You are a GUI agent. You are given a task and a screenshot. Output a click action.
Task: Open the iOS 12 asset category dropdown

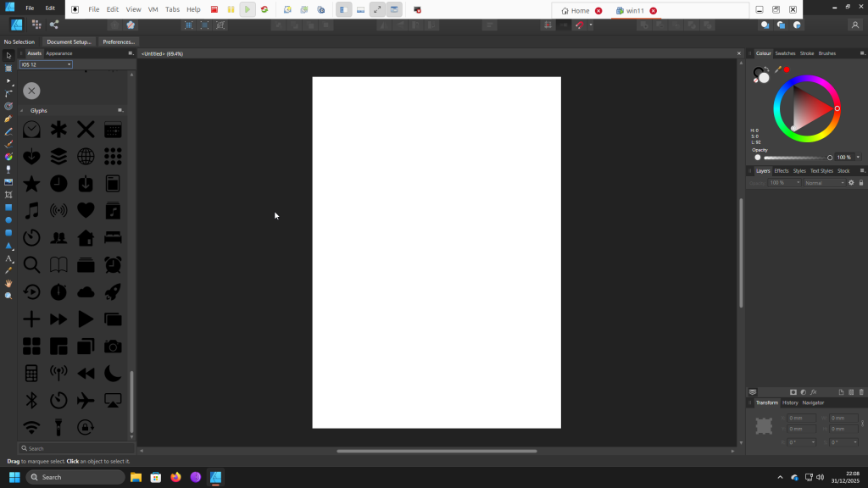(x=46, y=64)
